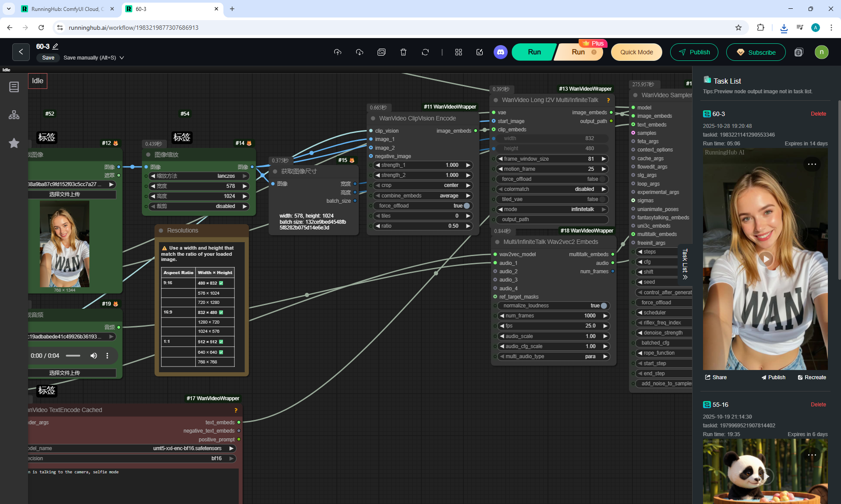The image size is (841, 504).
Task: Click the cloud download icon in toolbar
Action: coord(360,52)
